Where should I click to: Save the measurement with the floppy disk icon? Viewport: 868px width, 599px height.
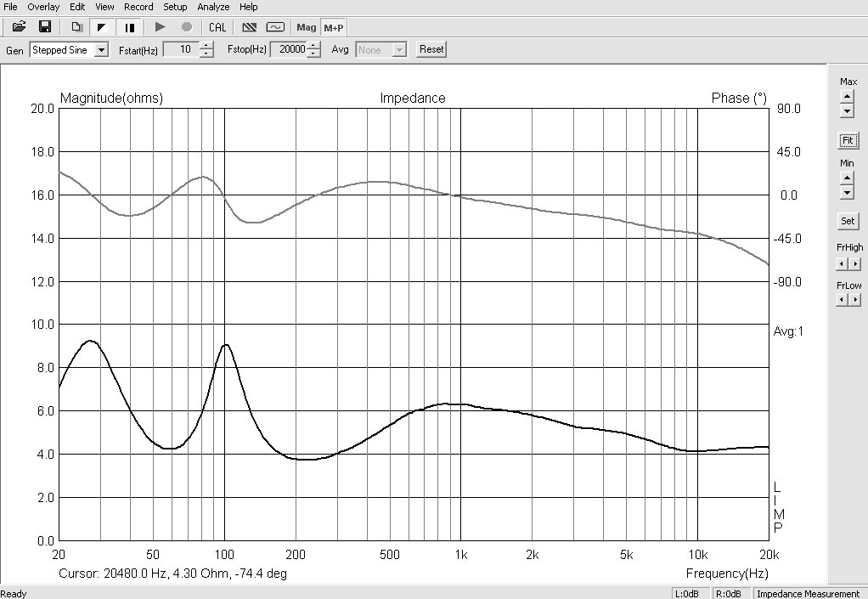tap(45, 26)
